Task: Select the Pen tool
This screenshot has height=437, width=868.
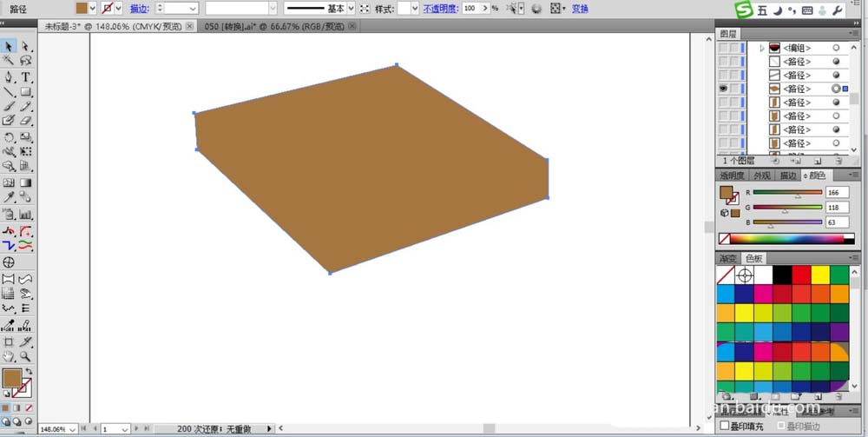Action: tap(9, 77)
